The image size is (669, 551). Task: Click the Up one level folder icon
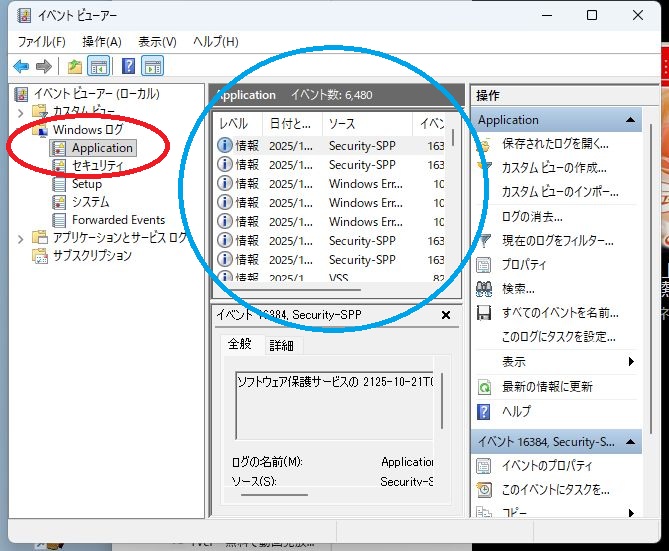pos(75,67)
